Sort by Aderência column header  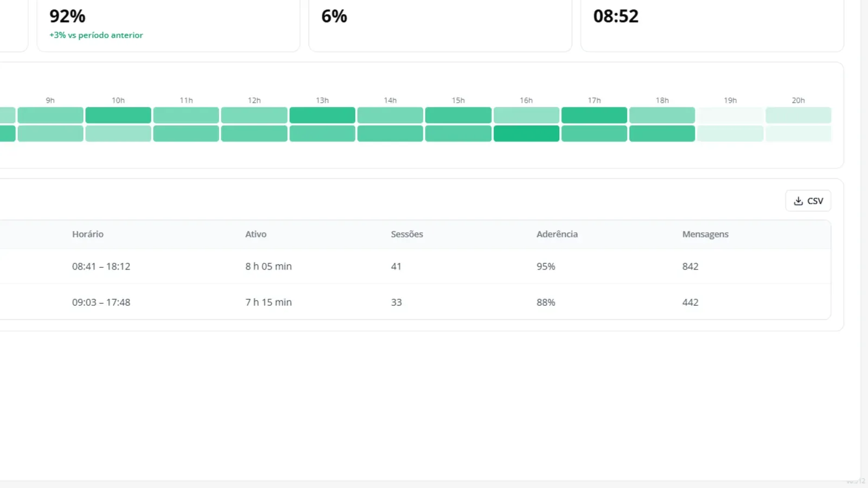[557, 234]
